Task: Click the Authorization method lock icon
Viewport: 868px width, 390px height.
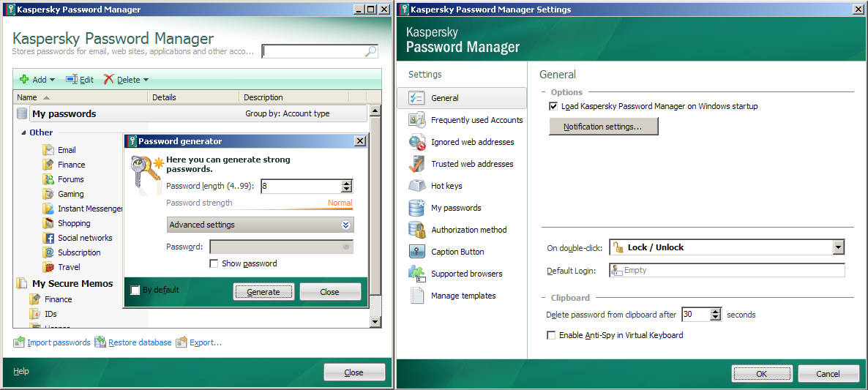Action: coord(416,230)
